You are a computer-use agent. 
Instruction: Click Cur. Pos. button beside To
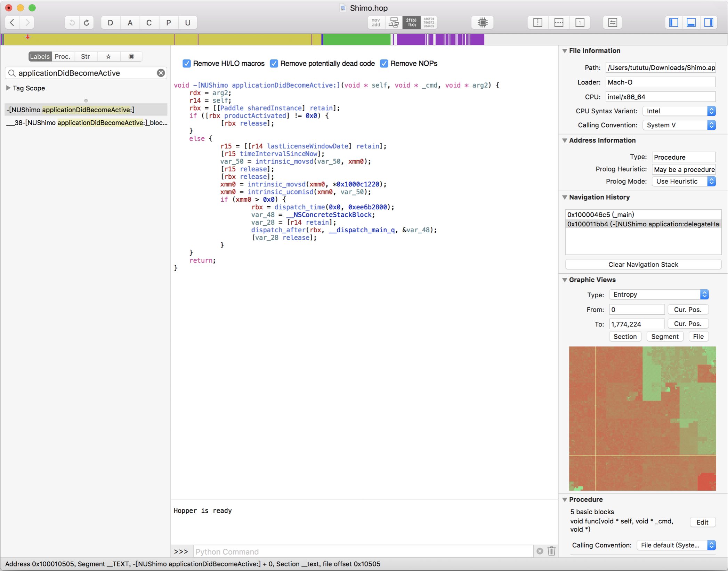pyautogui.click(x=688, y=324)
